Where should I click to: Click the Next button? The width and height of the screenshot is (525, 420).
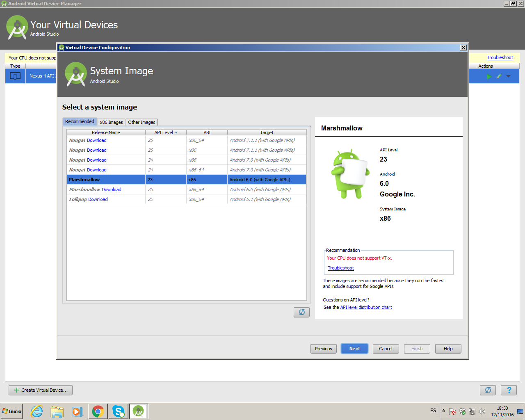[x=354, y=349]
